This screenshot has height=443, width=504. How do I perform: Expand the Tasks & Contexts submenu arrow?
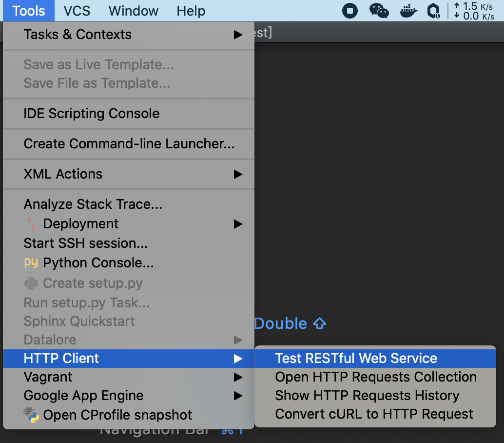pos(238,35)
